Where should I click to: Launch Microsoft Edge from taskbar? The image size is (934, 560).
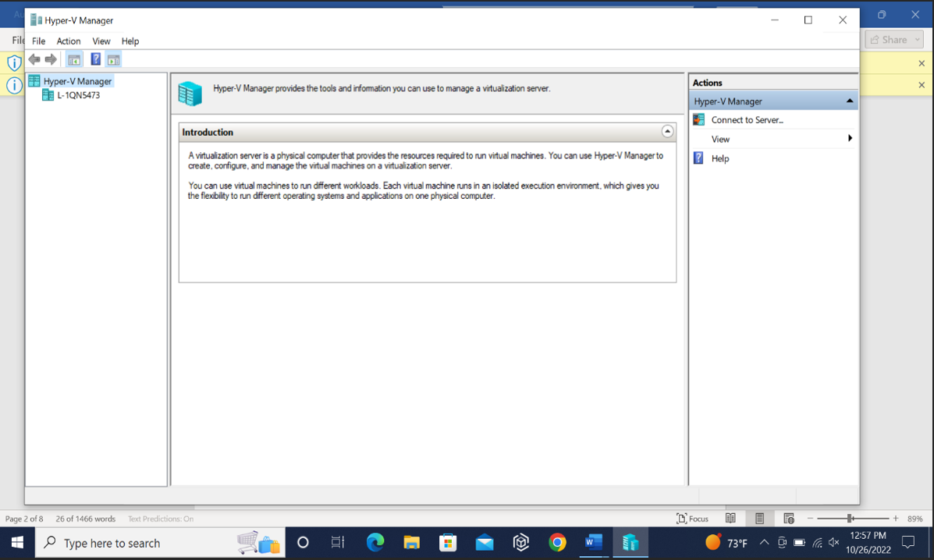coord(375,542)
